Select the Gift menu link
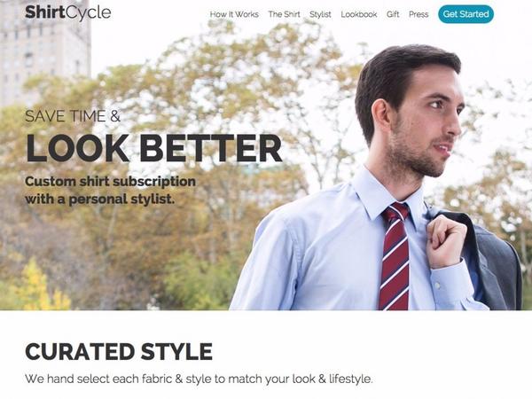The image size is (532, 399). (x=393, y=14)
